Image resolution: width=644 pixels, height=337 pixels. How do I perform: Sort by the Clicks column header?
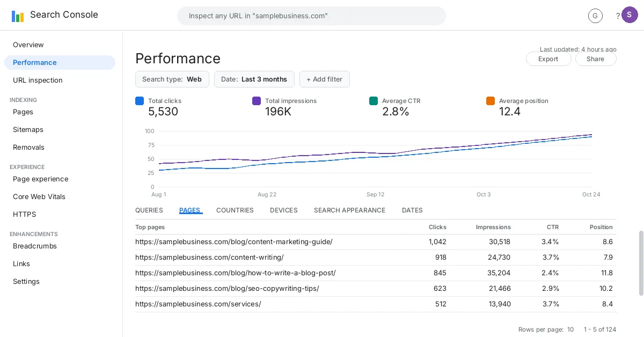coord(437,227)
